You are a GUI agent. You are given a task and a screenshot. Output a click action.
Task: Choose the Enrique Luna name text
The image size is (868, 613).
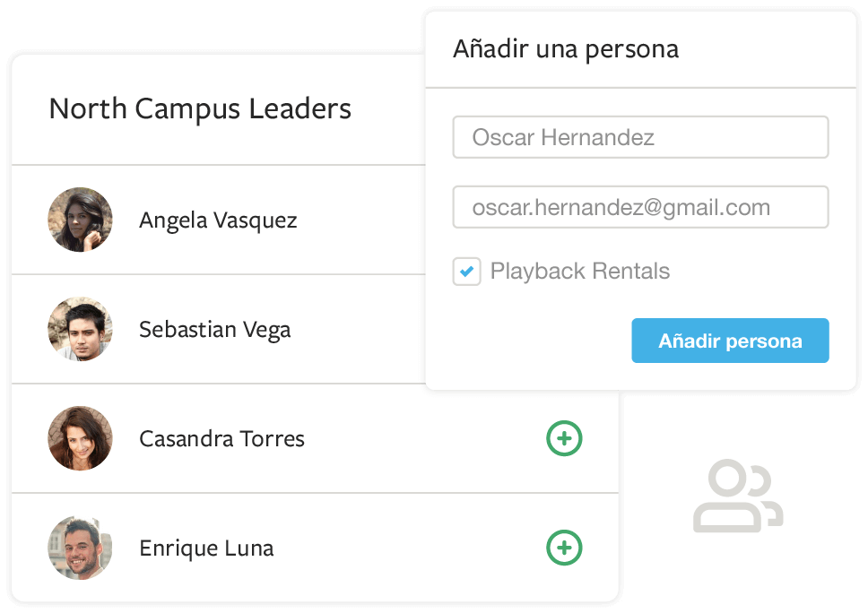[206, 548]
